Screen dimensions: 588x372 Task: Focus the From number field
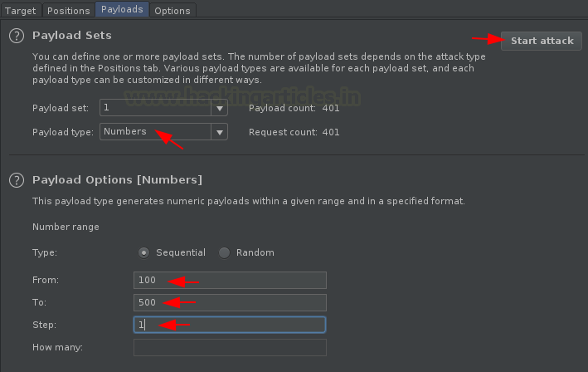230,280
